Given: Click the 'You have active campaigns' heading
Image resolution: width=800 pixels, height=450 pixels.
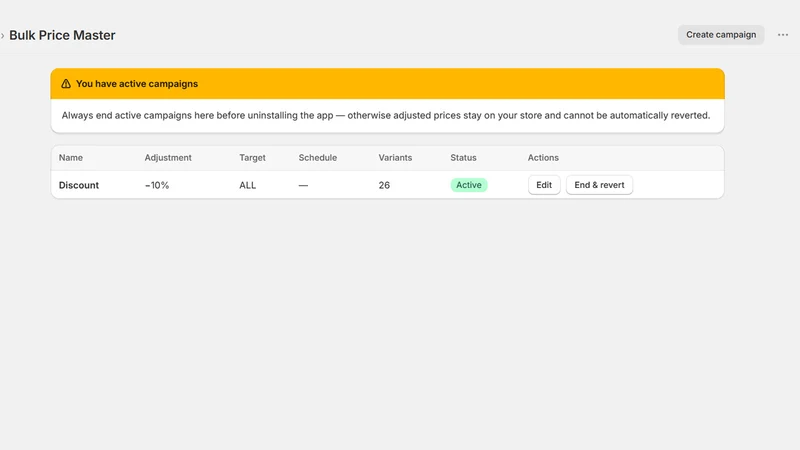Looking at the screenshot, I should pyautogui.click(x=137, y=84).
